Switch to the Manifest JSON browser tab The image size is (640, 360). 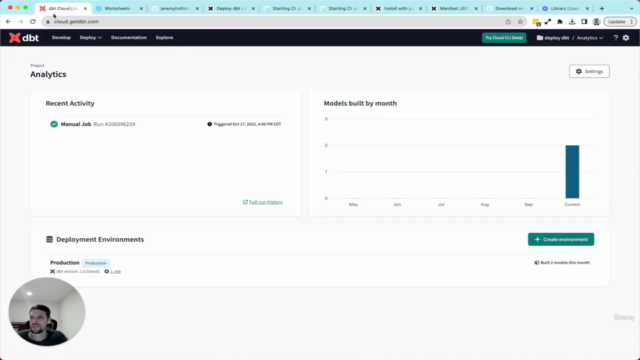click(454, 8)
